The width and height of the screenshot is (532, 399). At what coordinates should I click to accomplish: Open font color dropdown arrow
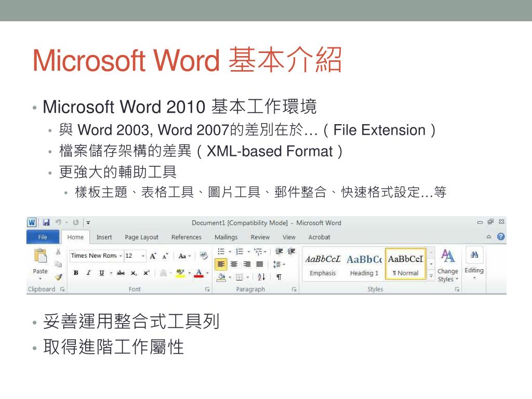coord(207,273)
